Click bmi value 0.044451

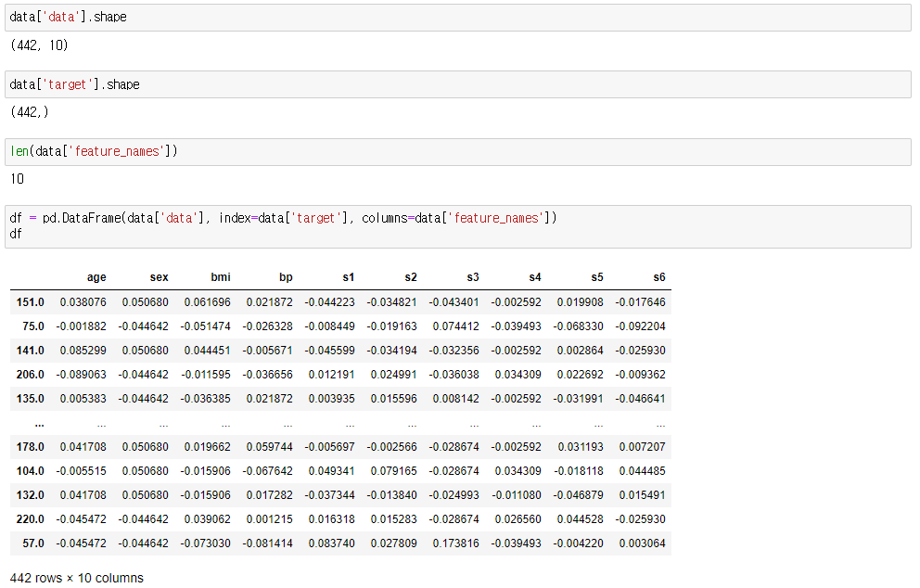point(207,351)
